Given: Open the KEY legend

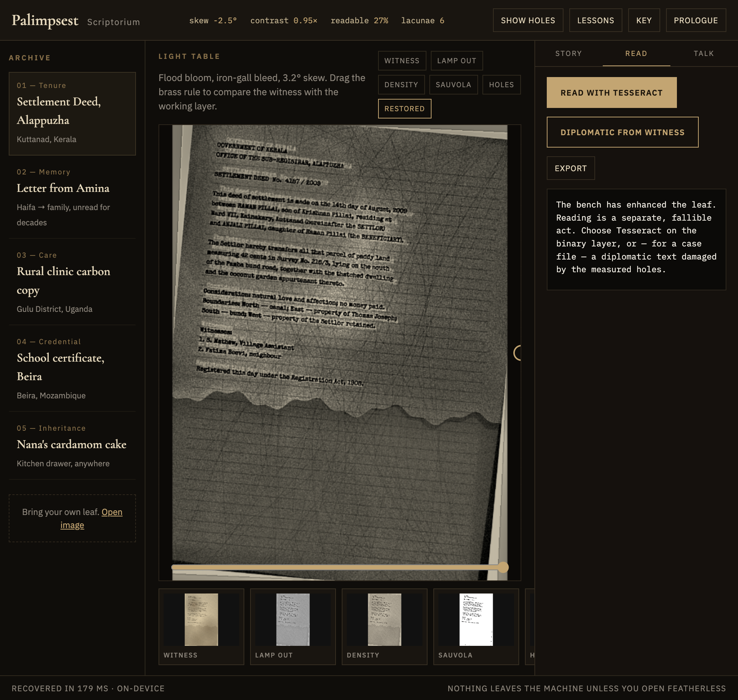Looking at the screenshot, I should click(644, 20).
